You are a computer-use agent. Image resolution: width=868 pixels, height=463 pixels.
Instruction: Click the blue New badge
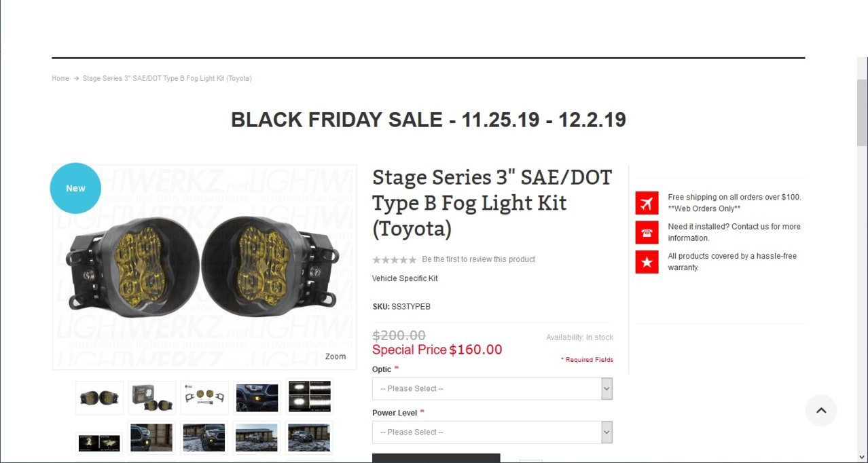[75, 188]
